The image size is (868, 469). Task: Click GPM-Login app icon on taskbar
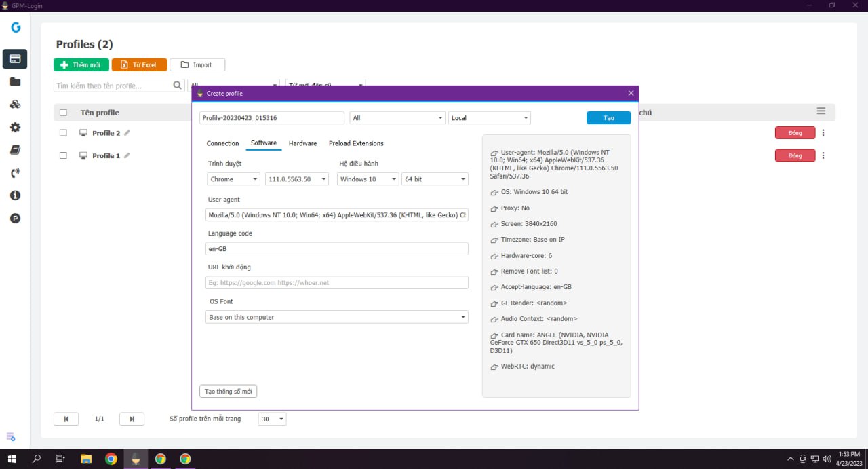pyautogui.click(x=136, y=459)
